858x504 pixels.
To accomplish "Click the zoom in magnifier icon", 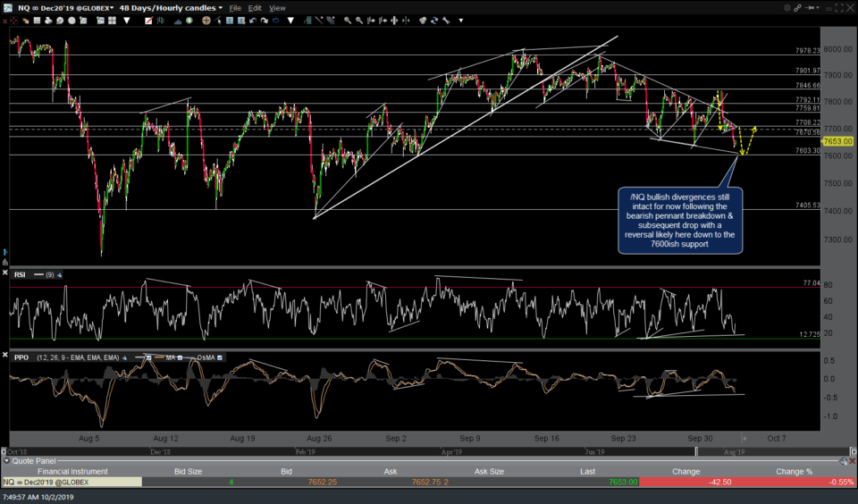I will pyautogui.click(x=348, y=21).
